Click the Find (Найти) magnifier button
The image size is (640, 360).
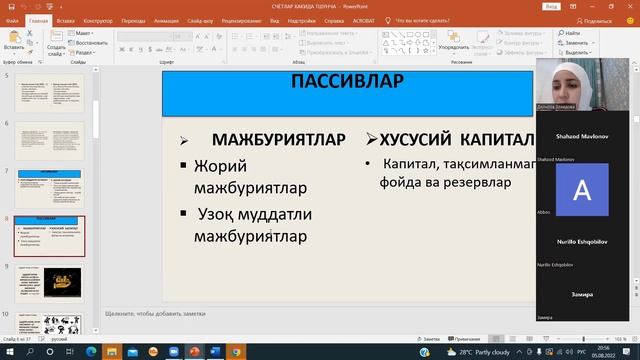point(569,33)
